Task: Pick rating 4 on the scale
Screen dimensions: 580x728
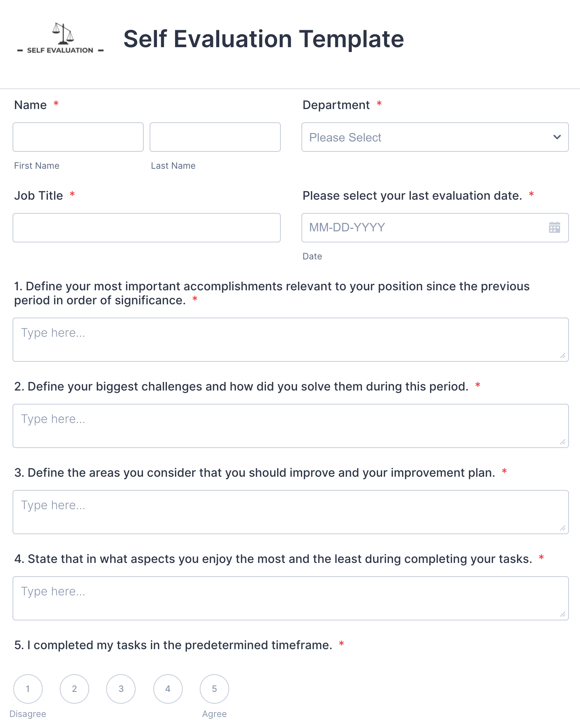Action: point(168,689)
